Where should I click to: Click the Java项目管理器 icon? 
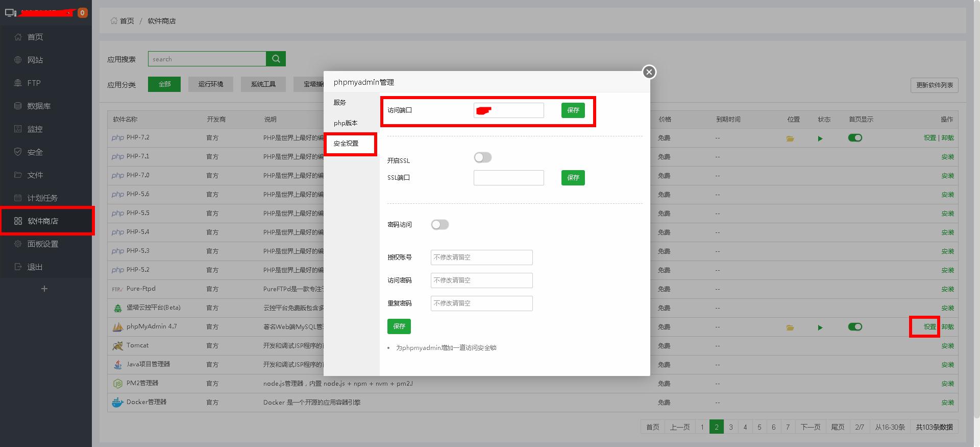[x=118, y=365]
